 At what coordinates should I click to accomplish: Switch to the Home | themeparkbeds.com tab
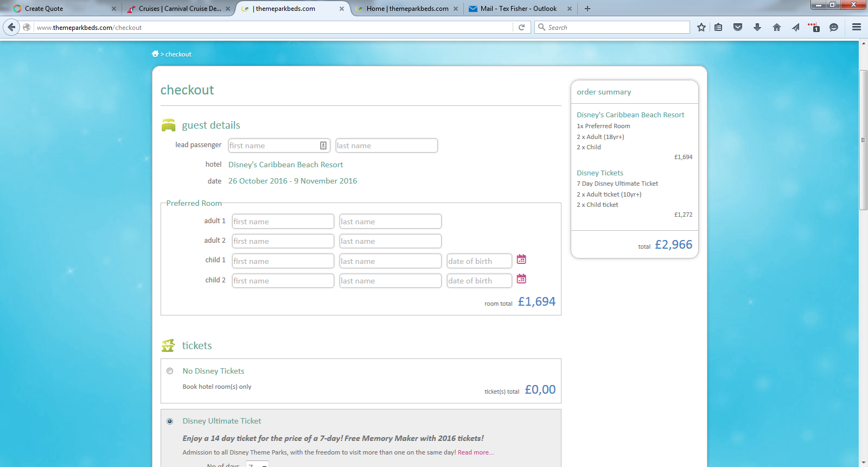(407, 9)
